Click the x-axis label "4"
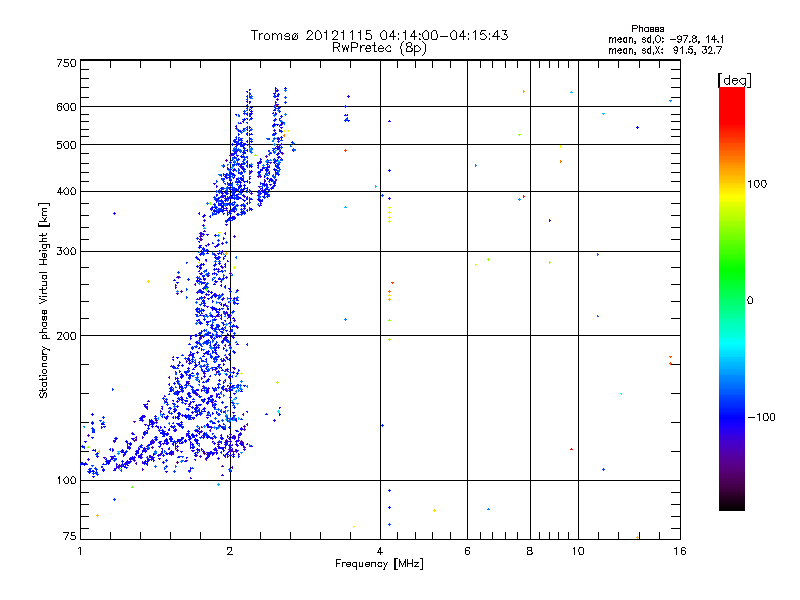 tap(380, 551)
